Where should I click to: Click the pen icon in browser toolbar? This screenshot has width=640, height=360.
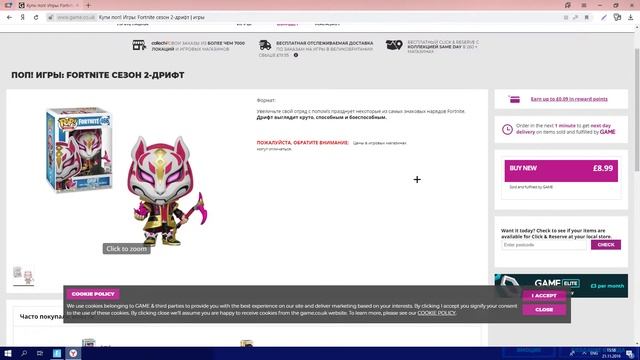604,18
